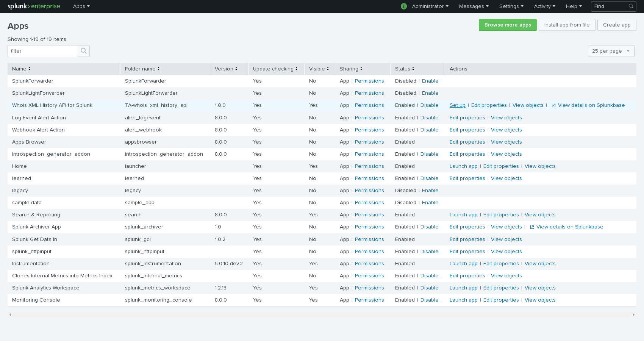This screenshot has height=341, width=644.
Task: Enable the legacy app
Action: click(x=430, y=191)
